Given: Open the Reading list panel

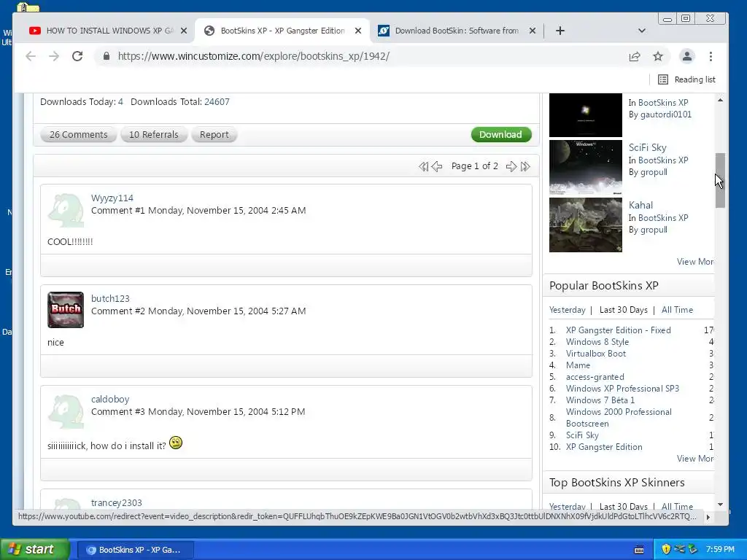Looking at the screenshot, I should coord(686,79).
